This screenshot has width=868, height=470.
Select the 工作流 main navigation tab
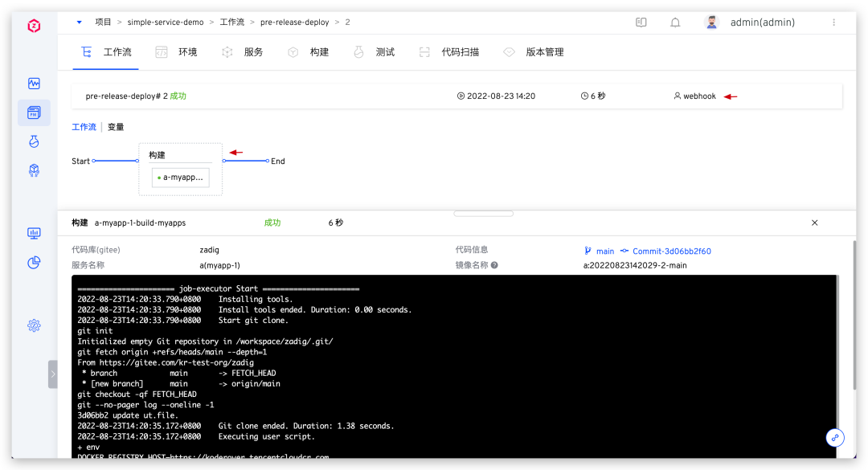point(106,52)
